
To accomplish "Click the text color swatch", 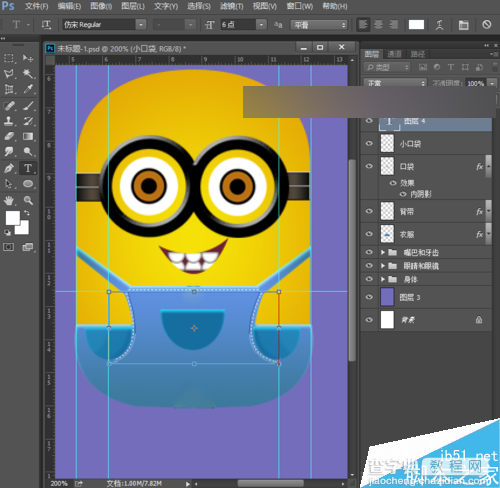I will [416, 25].
